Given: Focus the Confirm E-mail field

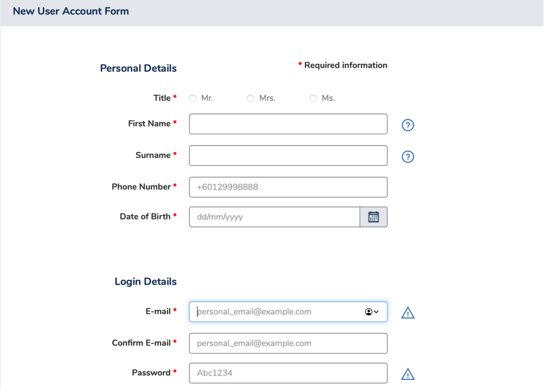Looking at the screenshot, I should [288, 343].
